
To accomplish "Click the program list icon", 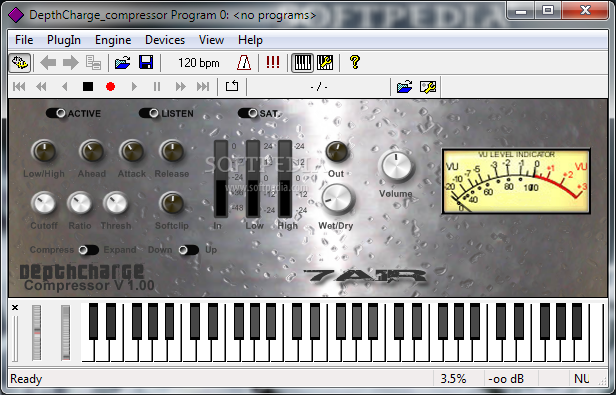I will (94, 62).
